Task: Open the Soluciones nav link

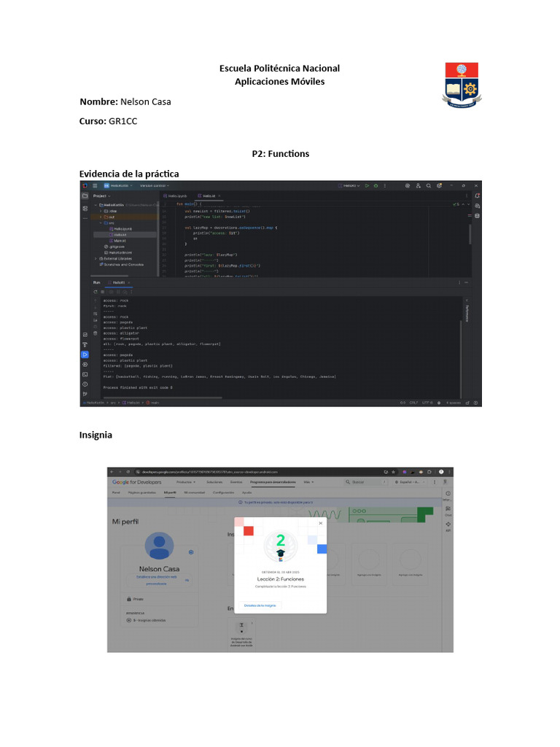Action: [214, 482]
